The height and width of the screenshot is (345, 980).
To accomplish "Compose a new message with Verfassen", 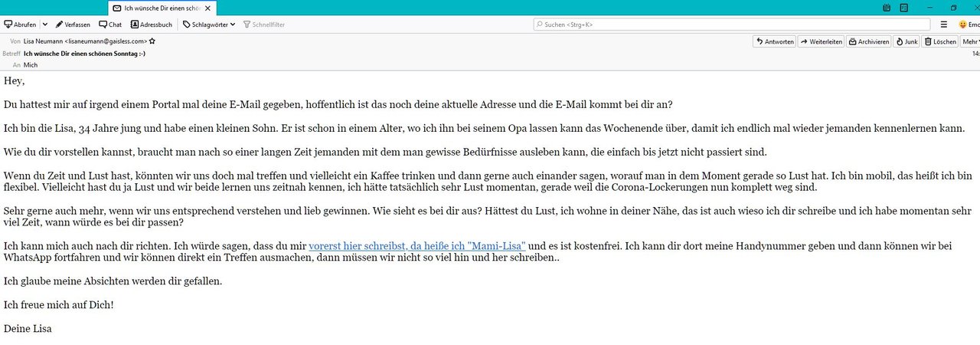I will 74,25.
